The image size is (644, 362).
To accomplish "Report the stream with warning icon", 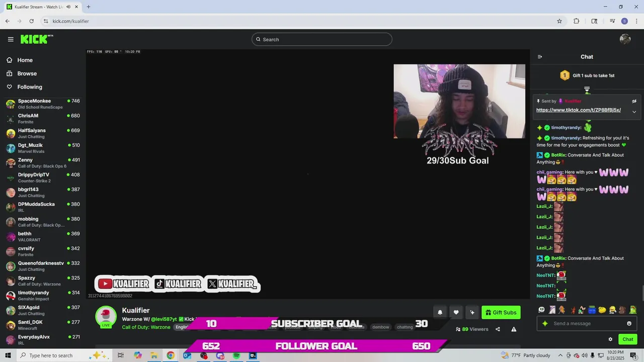I will (x=514, y=329).
